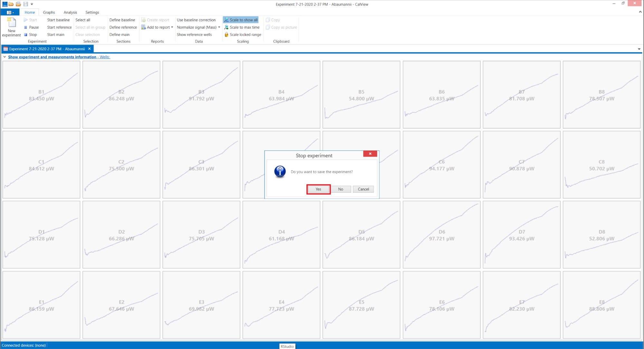Click the open folder icon in quick access toolbar

[x=11, y=4]
